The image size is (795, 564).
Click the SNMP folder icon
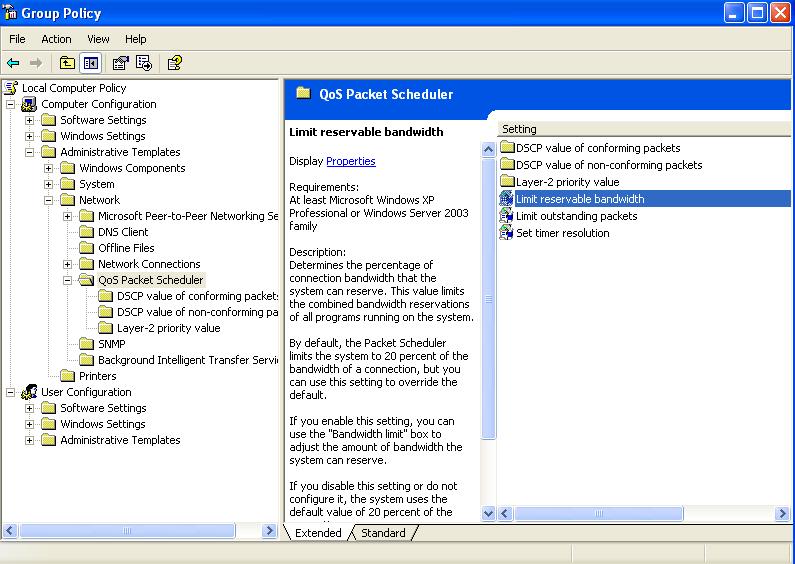(87, 344)
